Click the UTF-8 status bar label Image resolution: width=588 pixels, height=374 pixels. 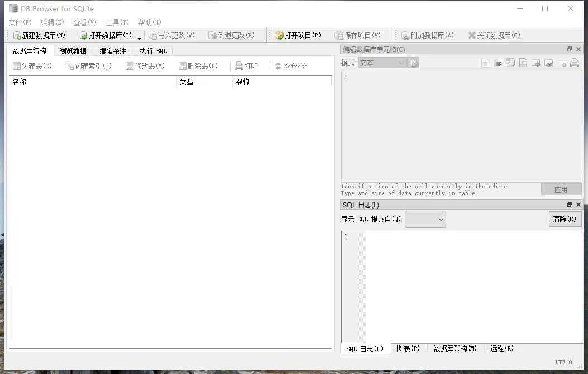click(x=563, y=362)
